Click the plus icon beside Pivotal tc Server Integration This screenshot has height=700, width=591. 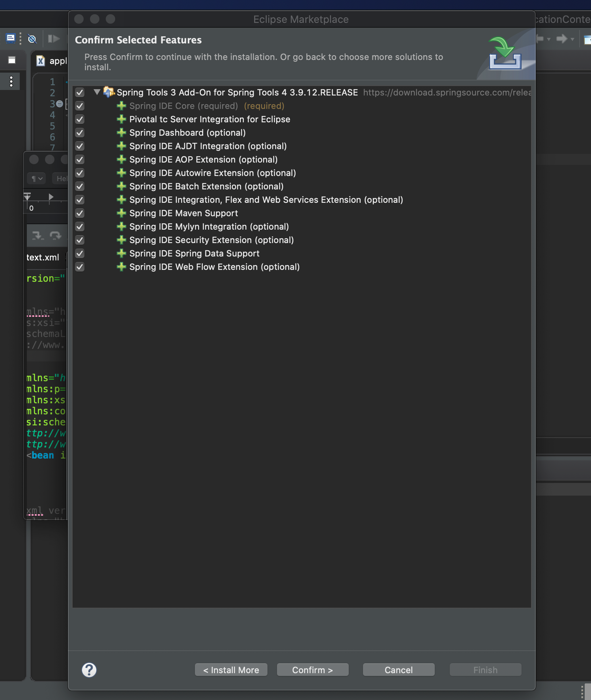pyautogui.click(x=122, y=119)
